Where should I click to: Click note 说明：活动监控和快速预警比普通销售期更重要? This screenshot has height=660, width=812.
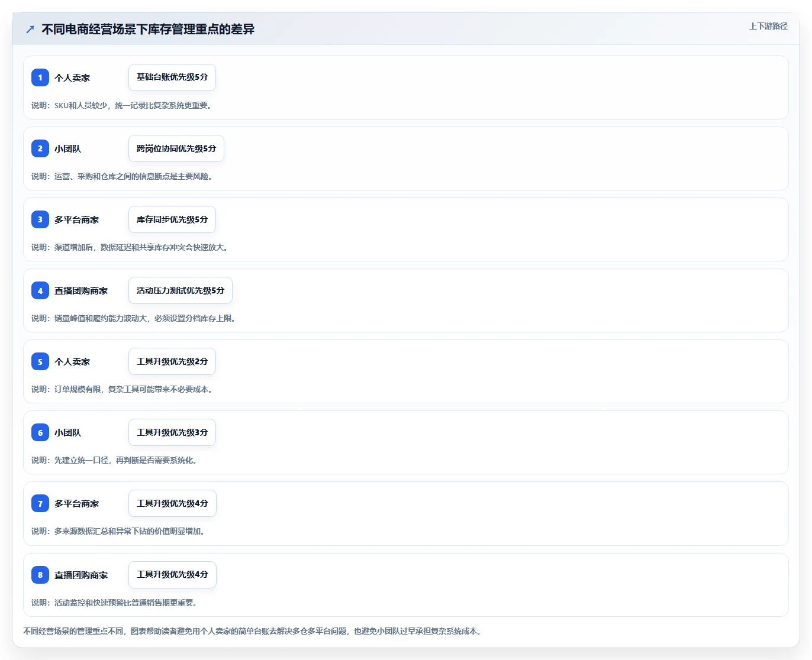(x=114, y=603)
